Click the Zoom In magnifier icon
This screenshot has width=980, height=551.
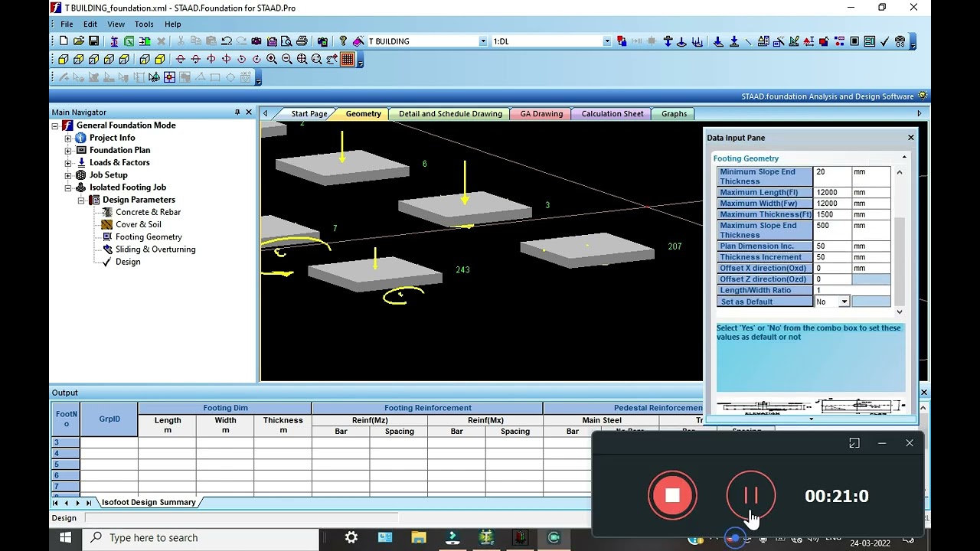(x=272, y=59)
